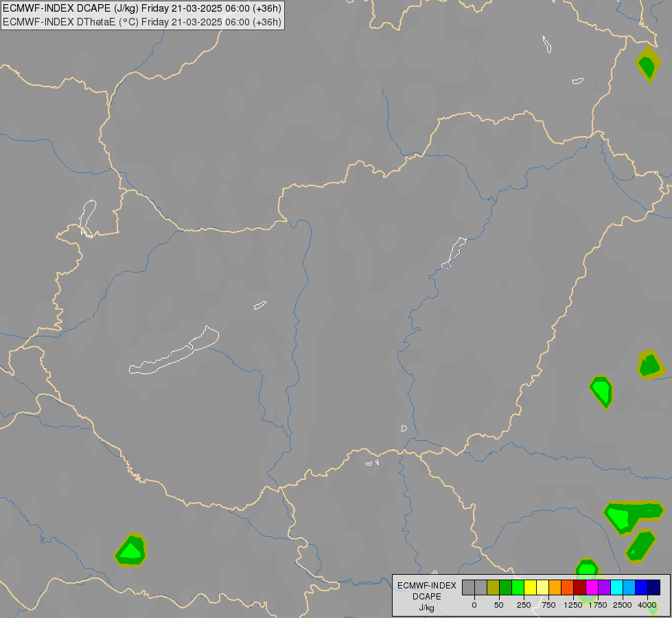Click the legend value 1250
This screenshot has width=672, height=618.
click(x=573, y=605)
